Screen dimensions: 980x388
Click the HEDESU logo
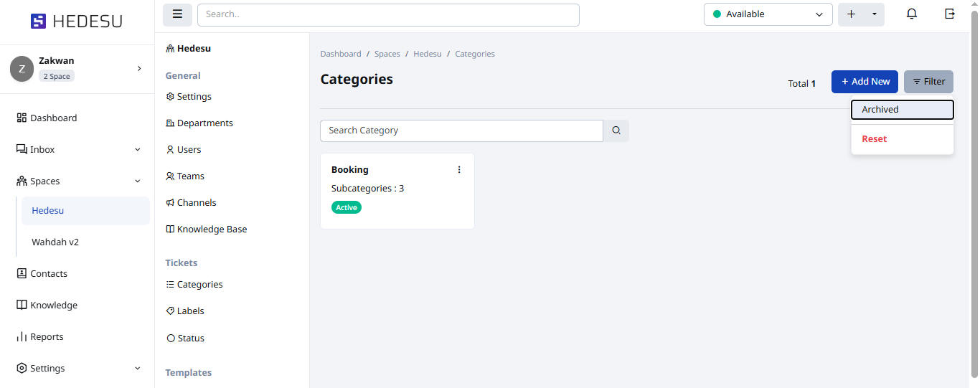click(77, 22)
